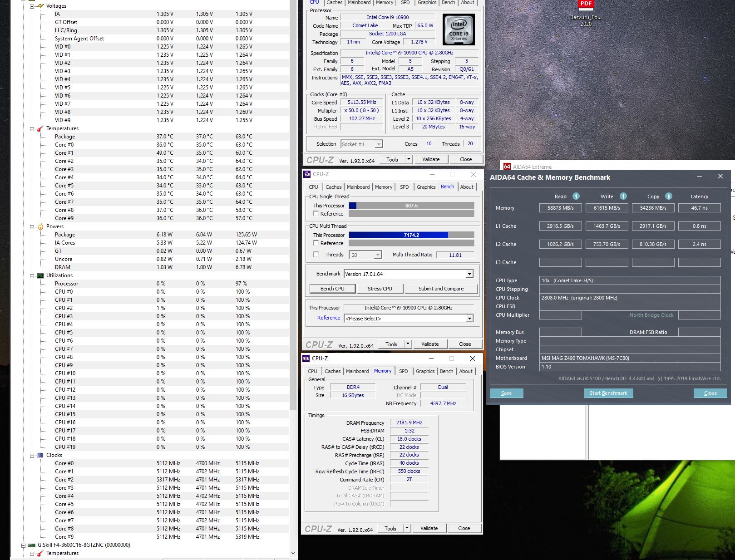The image size is (735, 560).
Task: Click Tools button in CPU-Z CPU window
Action: (392, 160)
